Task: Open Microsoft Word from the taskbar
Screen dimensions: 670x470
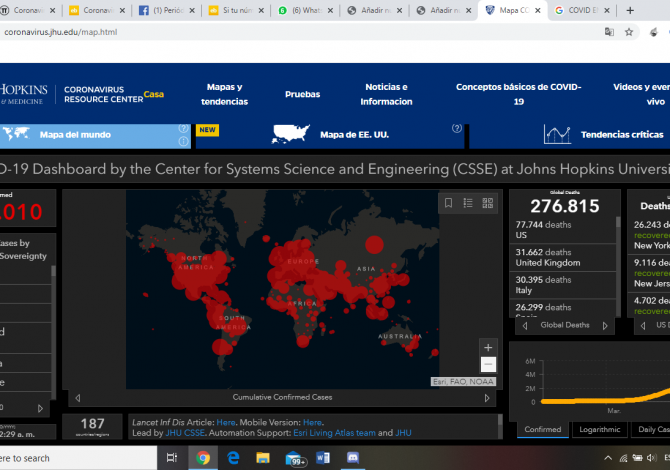Action: click(323, 458)
